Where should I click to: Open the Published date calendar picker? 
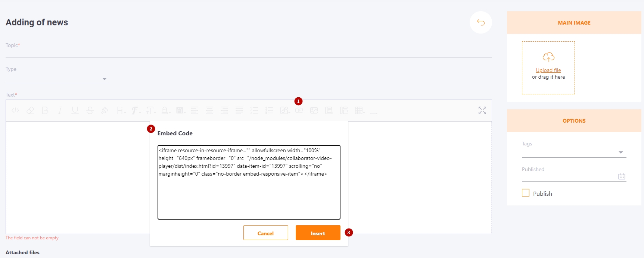(622, 176)
